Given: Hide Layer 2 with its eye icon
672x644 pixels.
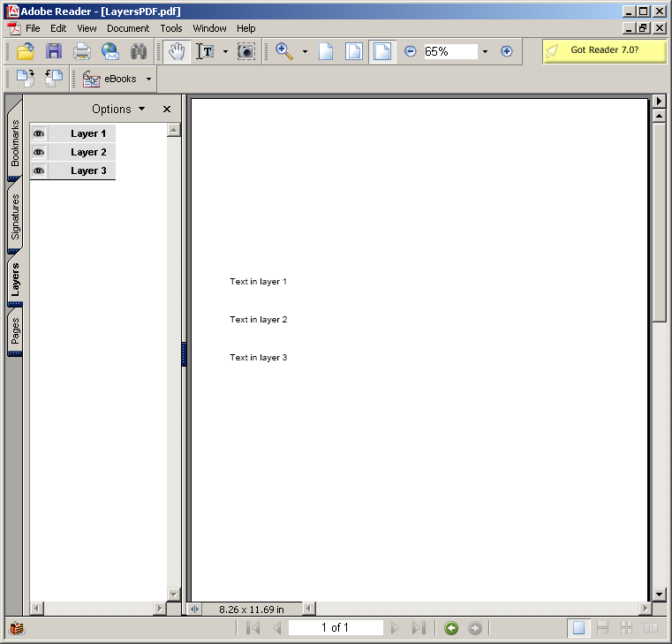Looking at the screenshot, I should tap(39, 152).
